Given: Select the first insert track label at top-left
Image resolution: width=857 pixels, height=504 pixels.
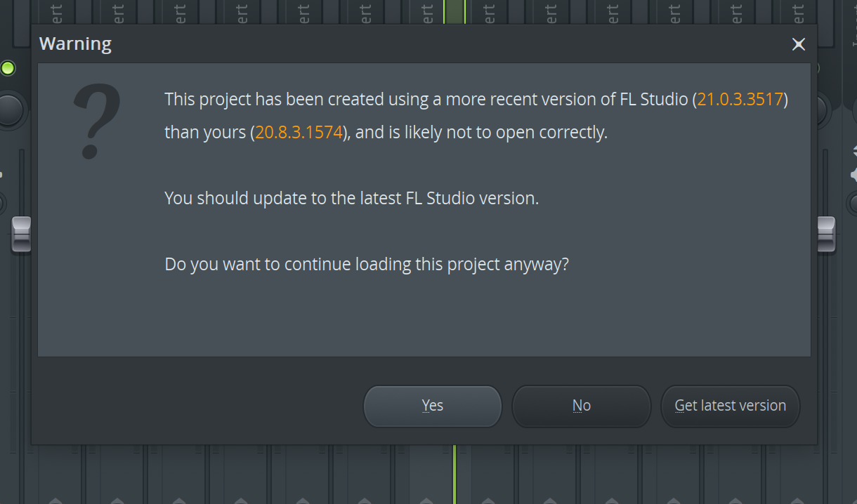Looking at the screenshot, I should click(x=57, y=12).
